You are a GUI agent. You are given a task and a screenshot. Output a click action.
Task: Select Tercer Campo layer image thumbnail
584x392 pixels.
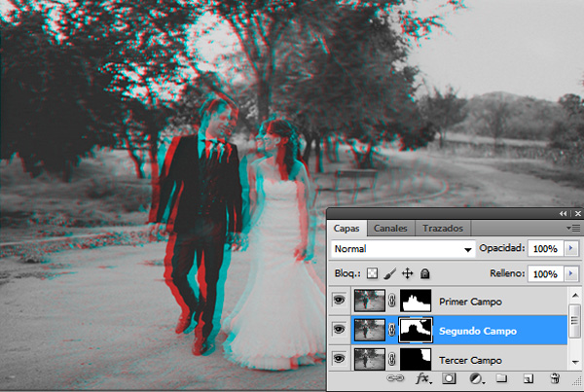pyautogui.click(x=370, y=359)
